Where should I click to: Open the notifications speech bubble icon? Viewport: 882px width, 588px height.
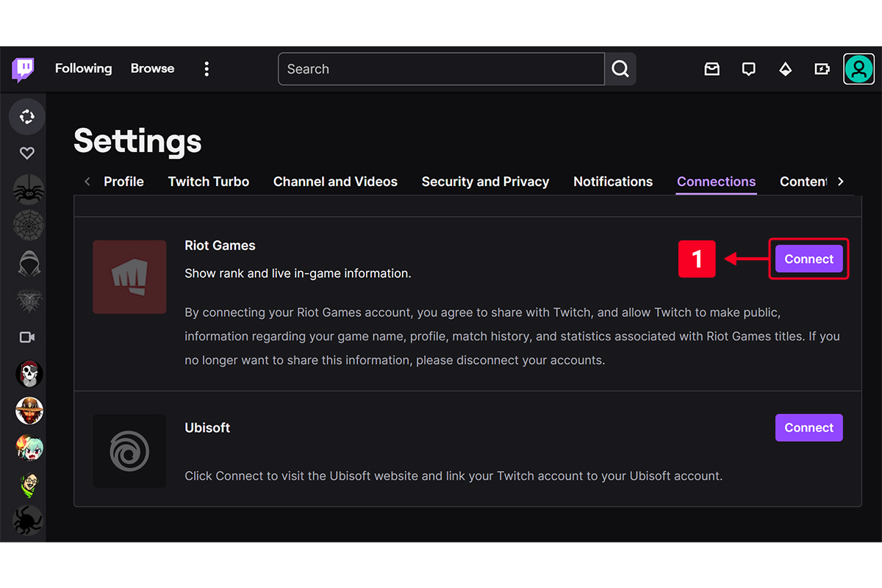(748, 68)
